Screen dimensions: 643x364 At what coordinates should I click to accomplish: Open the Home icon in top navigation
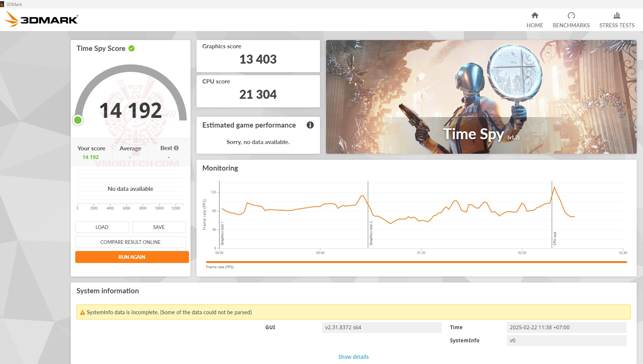pyautogui.click(x=534, y=15)
